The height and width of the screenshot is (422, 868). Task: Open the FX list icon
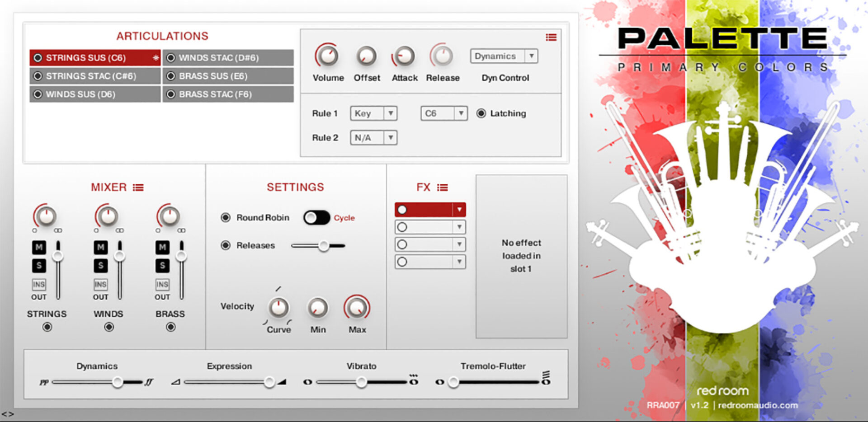[x=442, y=187]
